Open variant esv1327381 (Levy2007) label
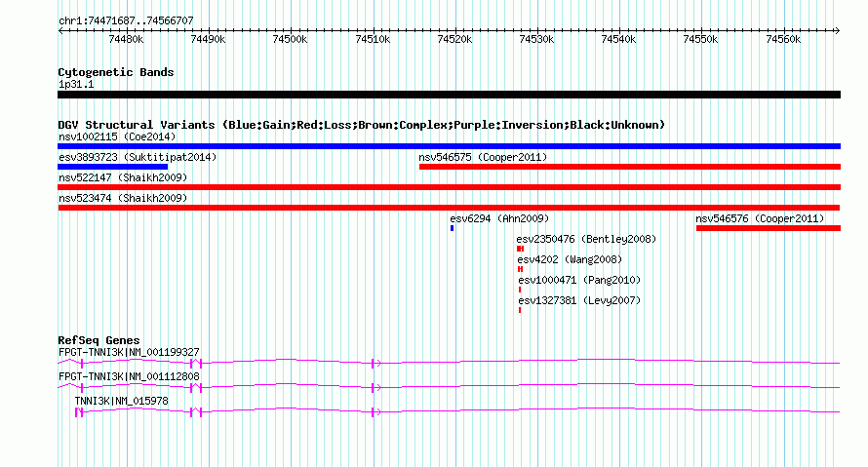Viewport: 868px width, 467px height. [579, 300]
